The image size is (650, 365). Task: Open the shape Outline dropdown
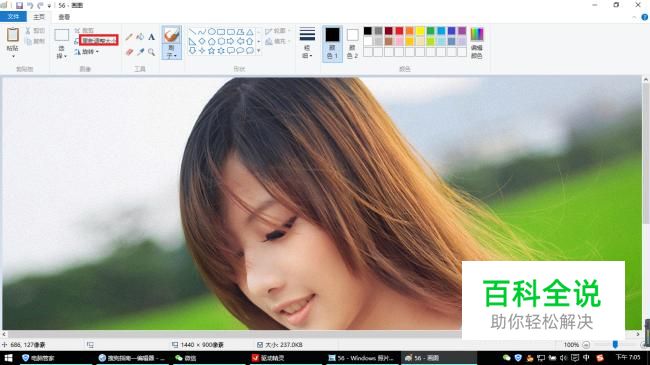(277, 31)
